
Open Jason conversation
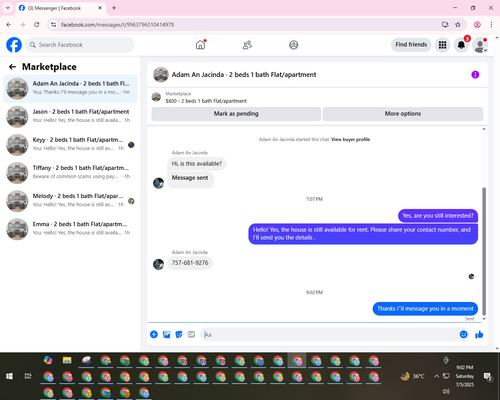click(70, 116)
